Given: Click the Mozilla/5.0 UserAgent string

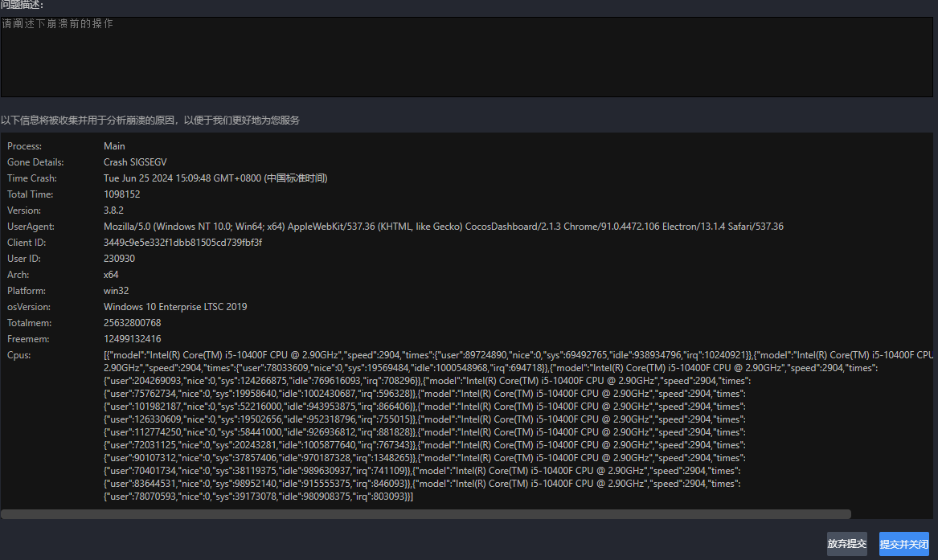Looking at the screenshot, I should tap(443, 227).
